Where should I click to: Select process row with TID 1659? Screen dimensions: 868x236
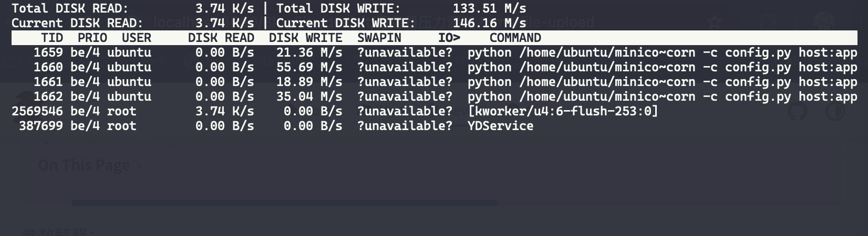435,52
